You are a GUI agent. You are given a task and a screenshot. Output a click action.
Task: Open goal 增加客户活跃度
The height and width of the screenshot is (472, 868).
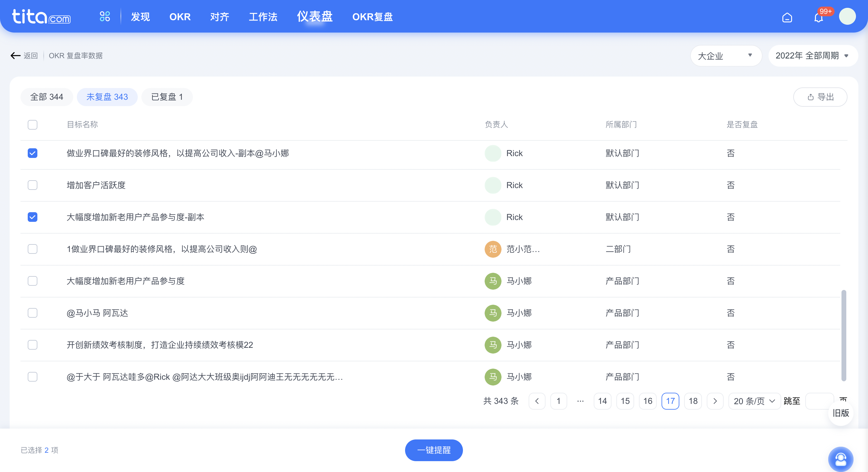click(x=96, y=185)
